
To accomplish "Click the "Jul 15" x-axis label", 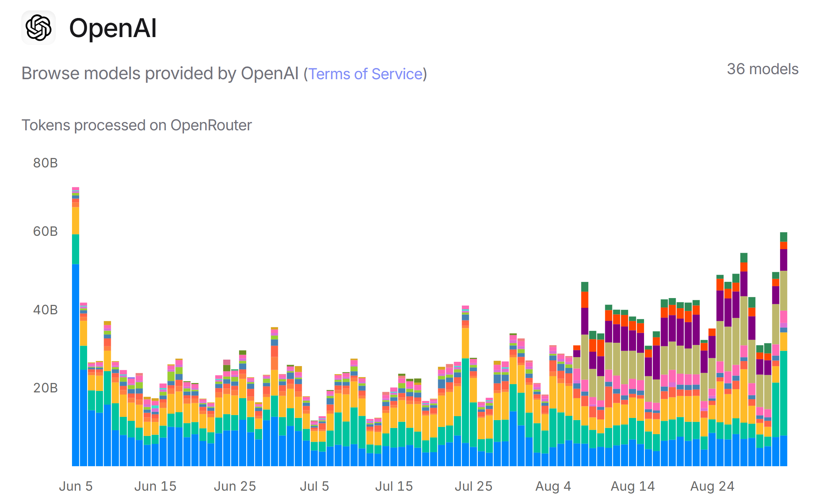I will [x=394, y=486].
